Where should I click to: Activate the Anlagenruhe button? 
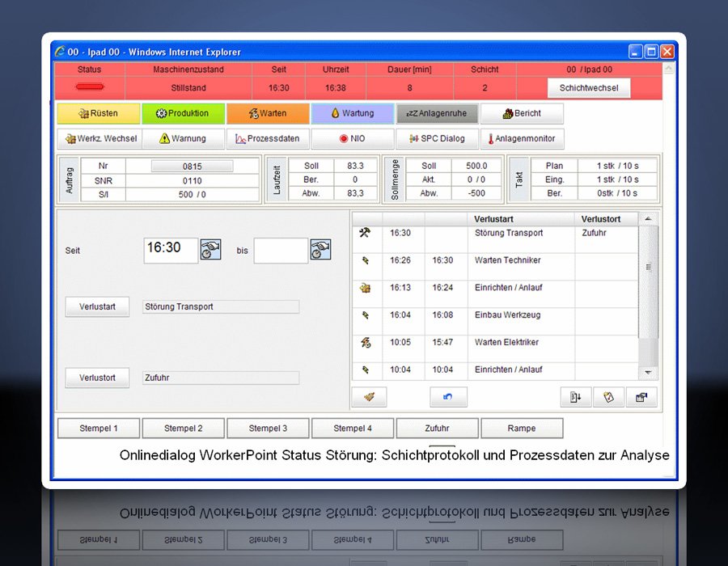(x=437, y=113)
